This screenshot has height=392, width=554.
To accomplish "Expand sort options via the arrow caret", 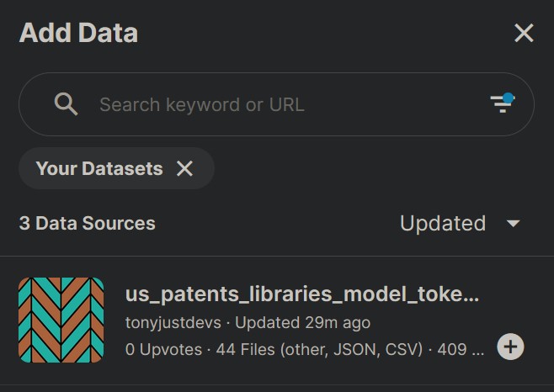I will (513, 223).
